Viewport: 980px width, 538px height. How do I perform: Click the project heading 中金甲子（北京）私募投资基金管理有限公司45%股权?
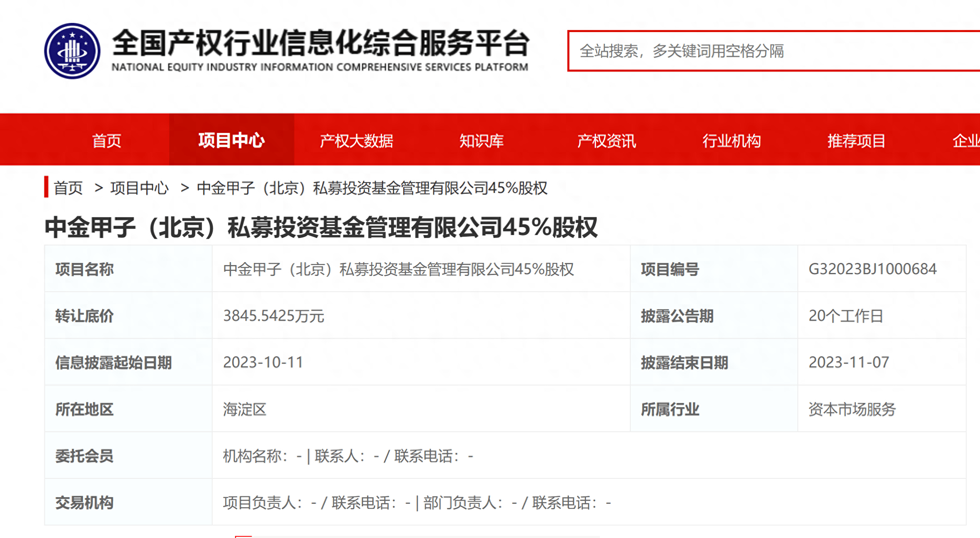[321, 228]
